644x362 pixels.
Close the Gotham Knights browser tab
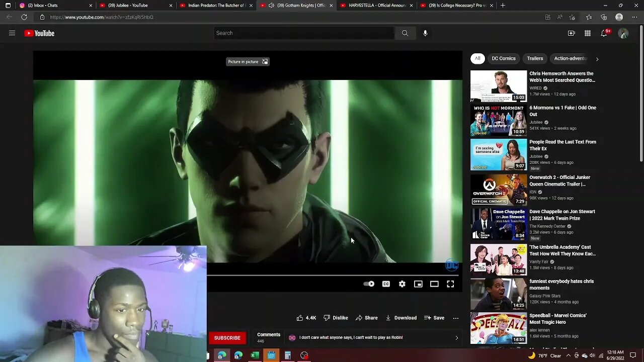331,6
